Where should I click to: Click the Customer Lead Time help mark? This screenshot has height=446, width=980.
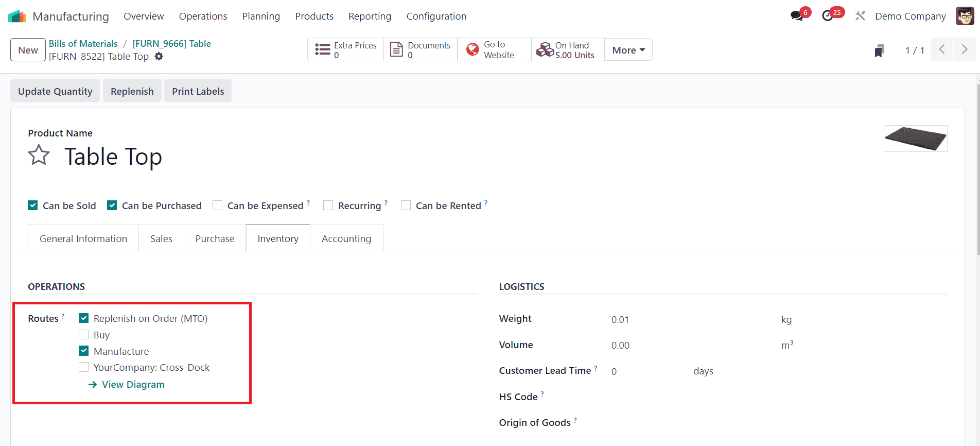tap(596, 368)
